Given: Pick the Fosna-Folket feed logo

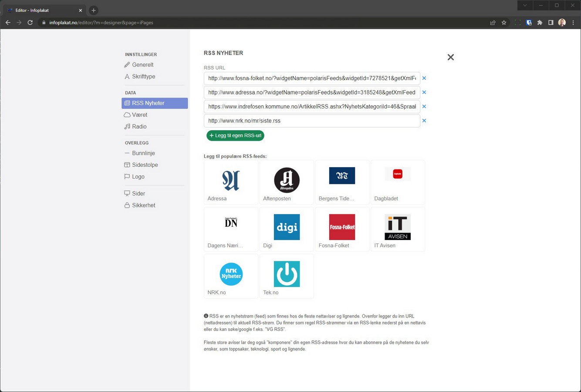Looking at the screenshot, I should [x=342, y=227].
